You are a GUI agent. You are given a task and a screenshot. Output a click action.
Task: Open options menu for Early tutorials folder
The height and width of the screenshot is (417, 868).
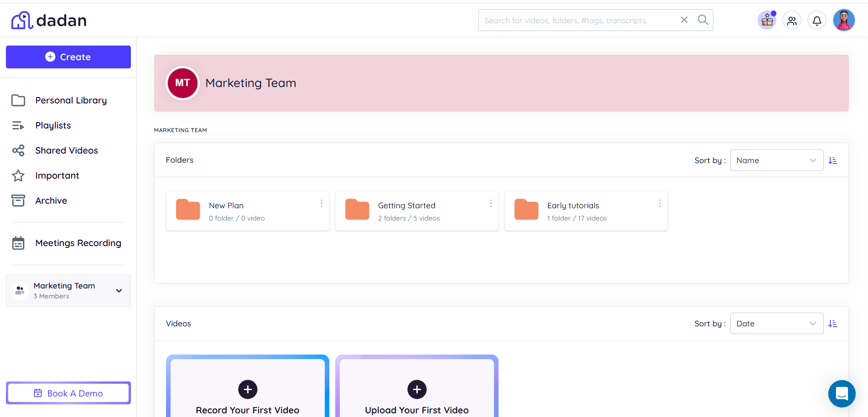(660, 203)
